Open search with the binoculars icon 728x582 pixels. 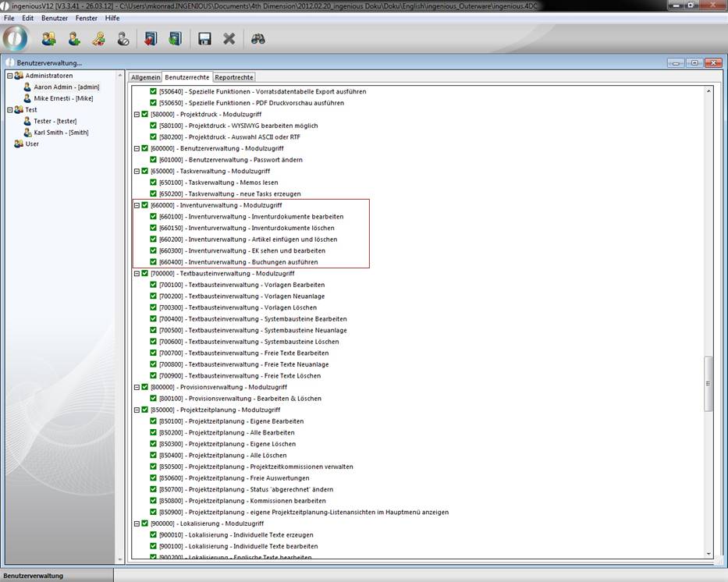pyautogui.click(x=257, y=38)
